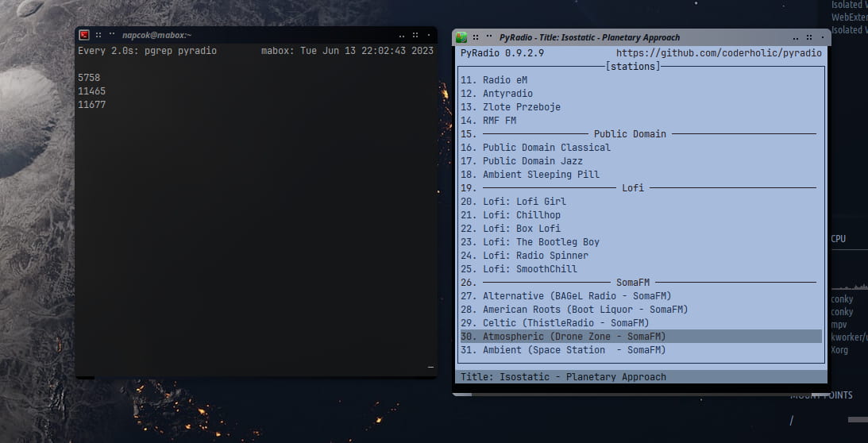The height and width of the screenshot is (443, 868).
Task: Click the four-dot button beside the terminal app icon
Action: pyautogui.click(x=98, y=35)
